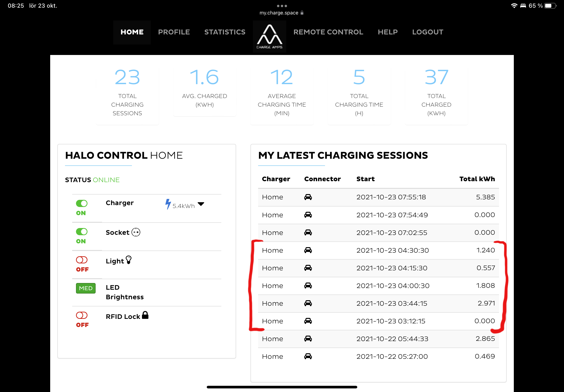Click the light bulb icon
This screenshot has height=392, width=564.
pos(128,260)
